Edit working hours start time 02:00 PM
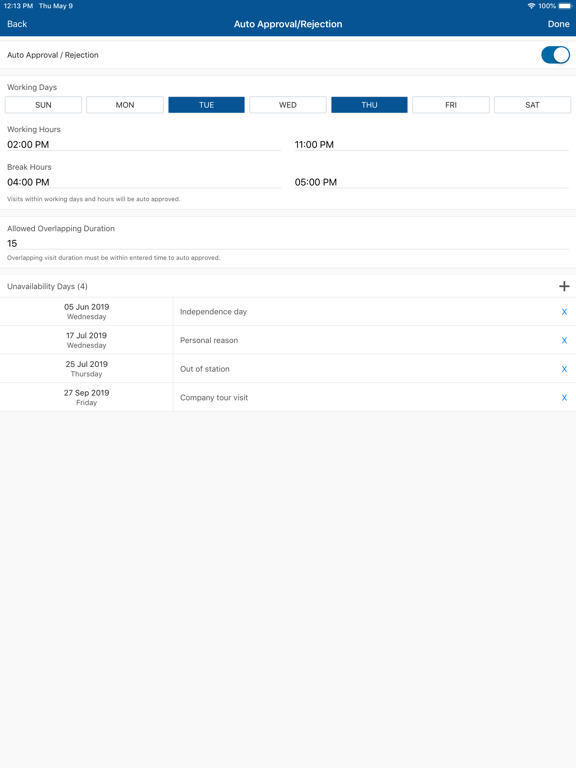 [144, 144]
